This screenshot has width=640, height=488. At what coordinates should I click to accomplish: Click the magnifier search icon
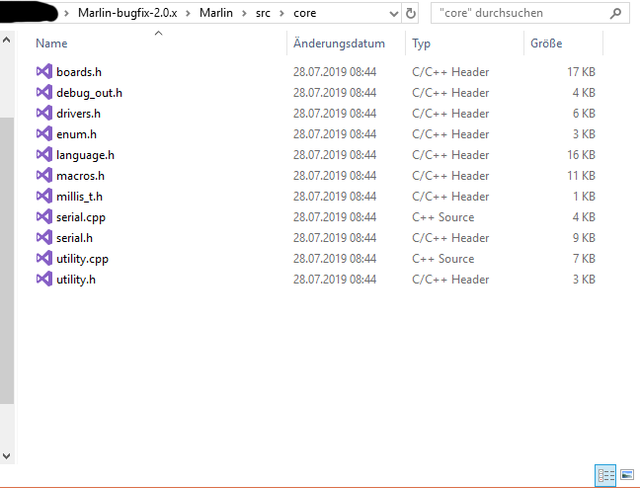(616, 13)
